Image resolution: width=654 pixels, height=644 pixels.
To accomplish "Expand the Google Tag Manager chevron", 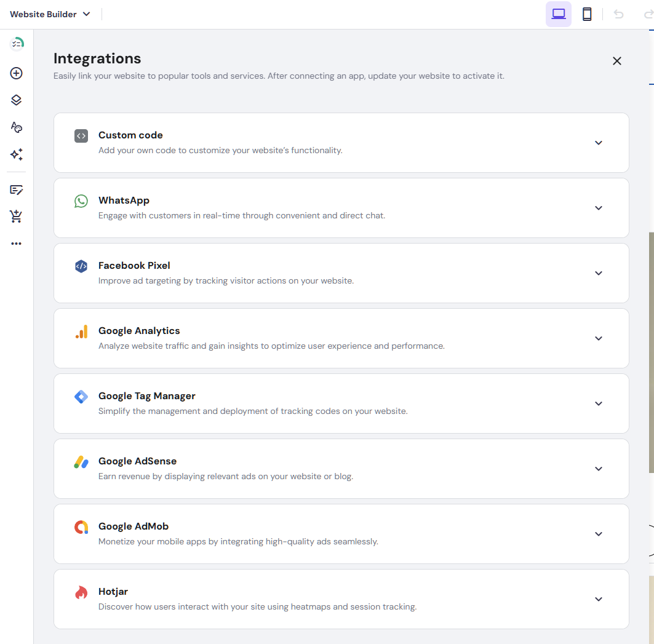I will click(599, 403).
